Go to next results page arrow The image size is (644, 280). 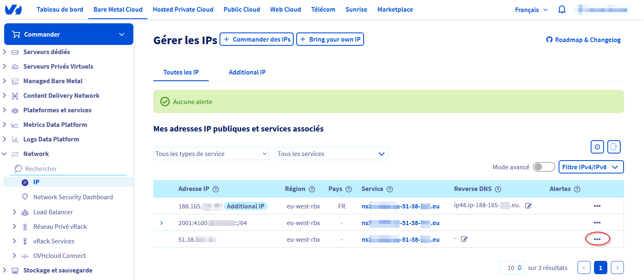coord(617,268)
